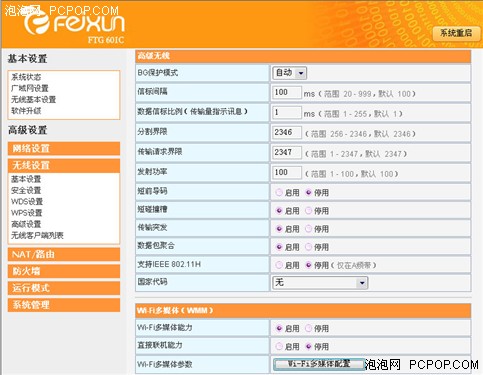Click the Wi-Fi多媒体配置 button
This screenshot has height=375, width=483.
pyautogui.click(x=319, y=364)
